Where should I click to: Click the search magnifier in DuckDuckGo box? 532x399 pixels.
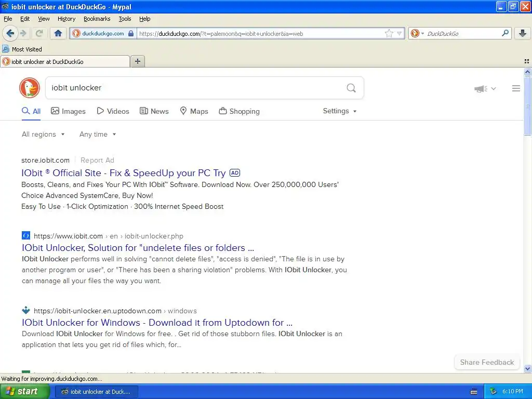coord(351,88)
